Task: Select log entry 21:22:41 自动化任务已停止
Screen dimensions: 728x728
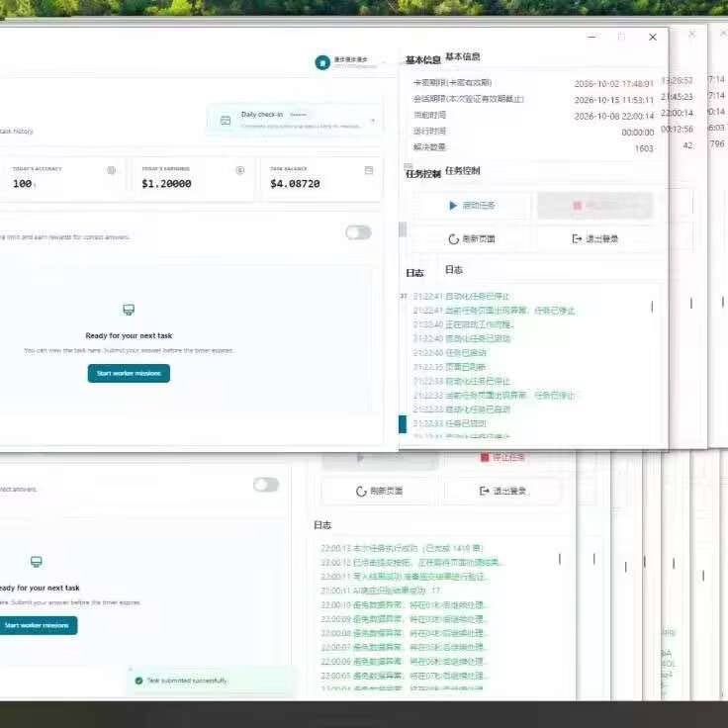Action: point(461,296)
